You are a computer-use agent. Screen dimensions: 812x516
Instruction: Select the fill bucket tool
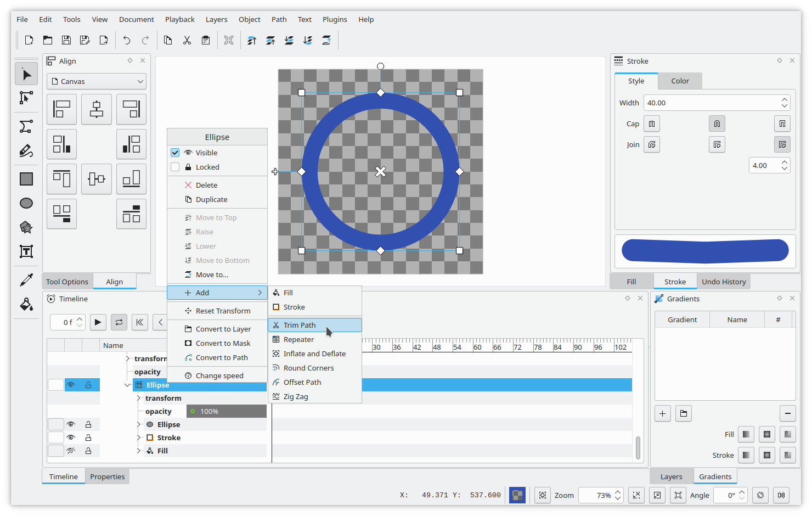click(26, 304)
